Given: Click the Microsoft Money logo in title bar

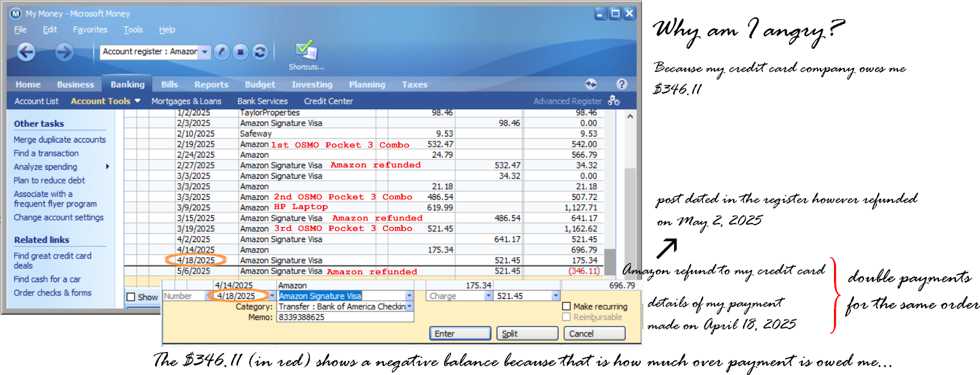Looking at the screenshot, I should (16, 13).
